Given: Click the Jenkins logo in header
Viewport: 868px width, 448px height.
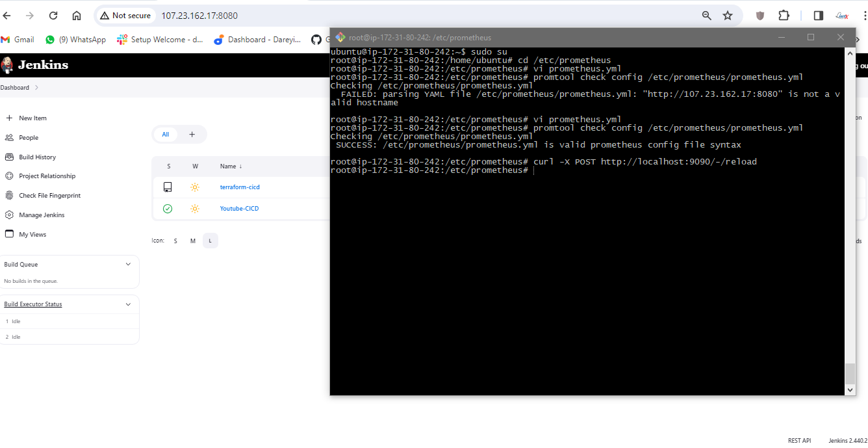Looking at the screenshot, I should click(x=8, y=65).
